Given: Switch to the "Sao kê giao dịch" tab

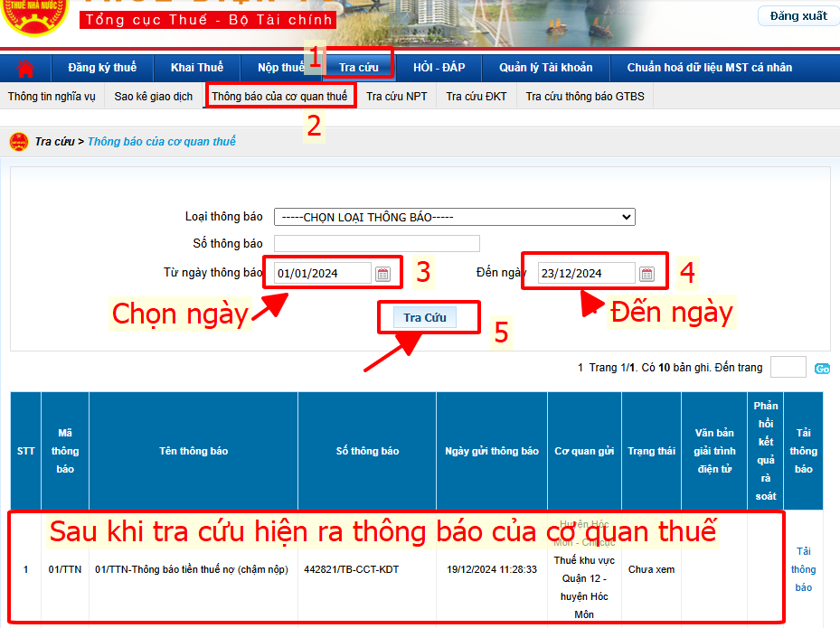Looking at the screenshot, I should tap(155, 95).
